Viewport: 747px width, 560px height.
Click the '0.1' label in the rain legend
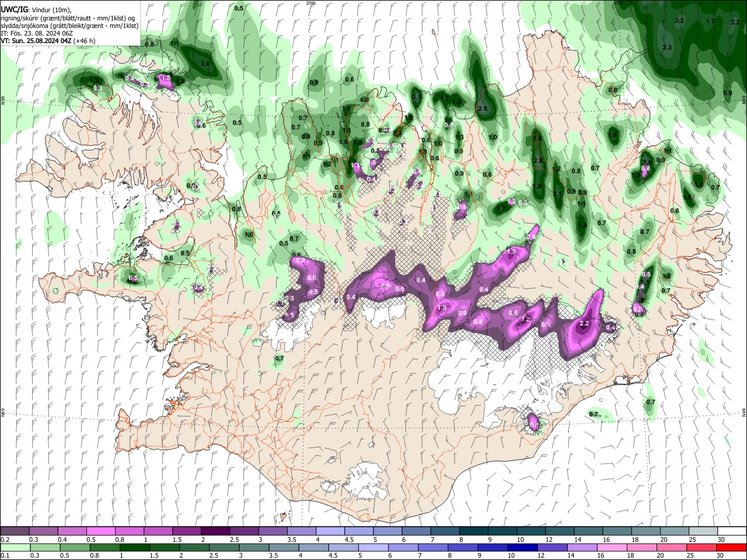[5, 556]
